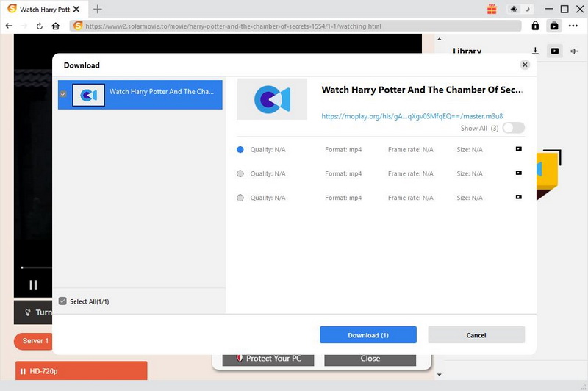Click the video progress bar in player
Screen dimensions: 588x391
[36, 268]
